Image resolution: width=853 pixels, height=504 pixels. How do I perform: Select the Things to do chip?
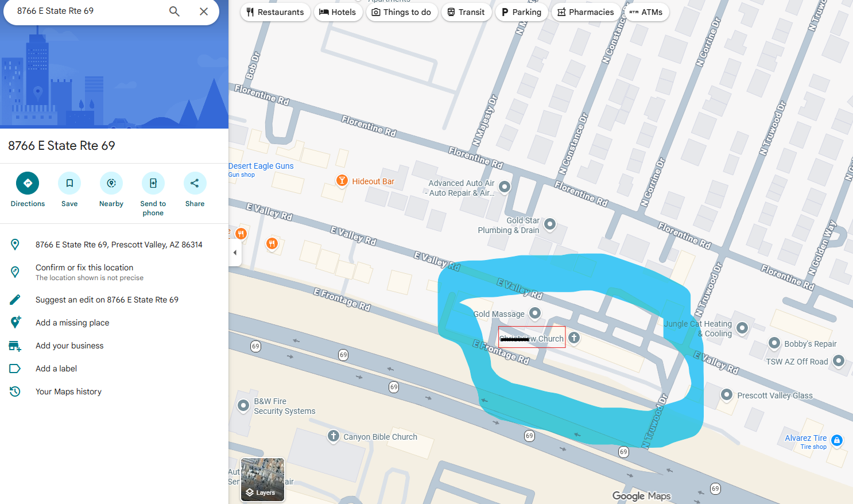pos(402,12)
